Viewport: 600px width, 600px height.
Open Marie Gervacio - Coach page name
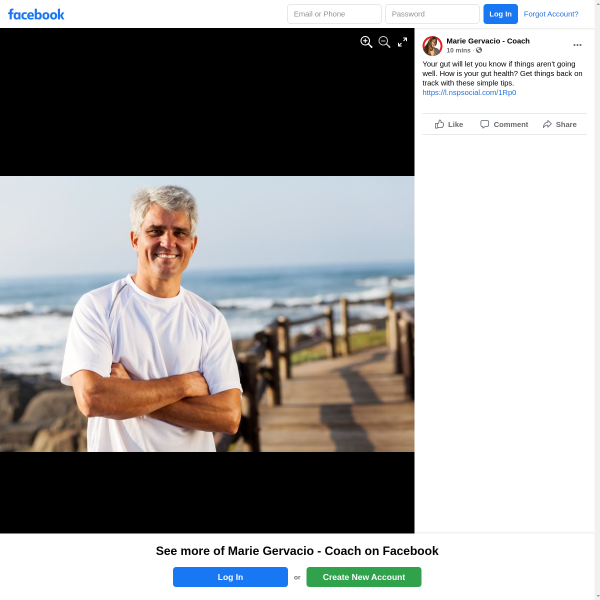[x=488, y=41]
